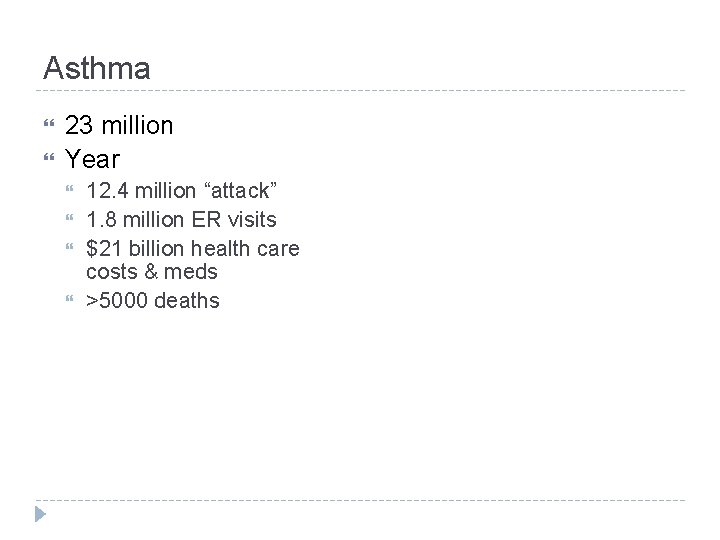The width and height of the screenshot is (720, 540).
Task: Click the Asthma slide title
Action: pyautogui.click(x=97, y=69)
